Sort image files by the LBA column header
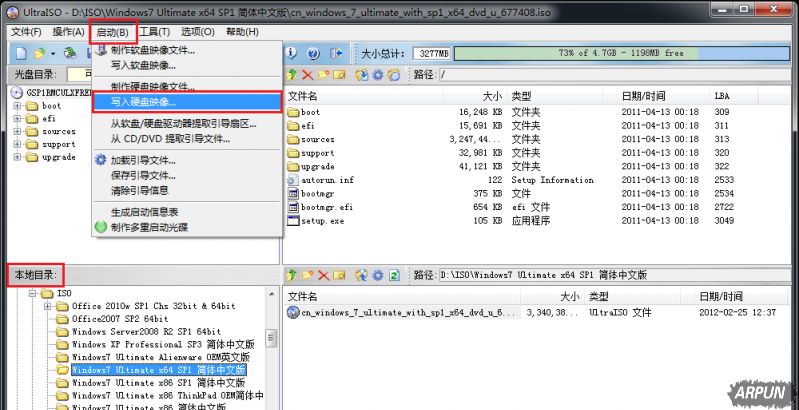This screenshot has width=799, height=410. (734, 96)
